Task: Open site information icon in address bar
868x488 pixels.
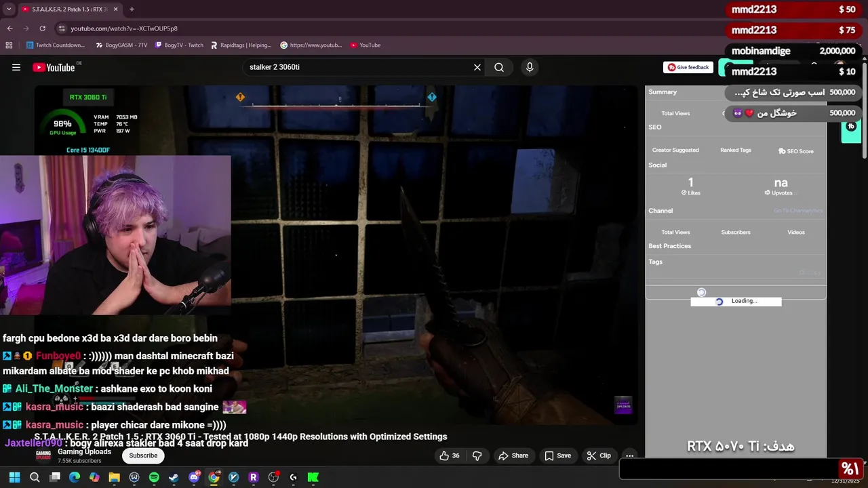Action: coord(62,28)
